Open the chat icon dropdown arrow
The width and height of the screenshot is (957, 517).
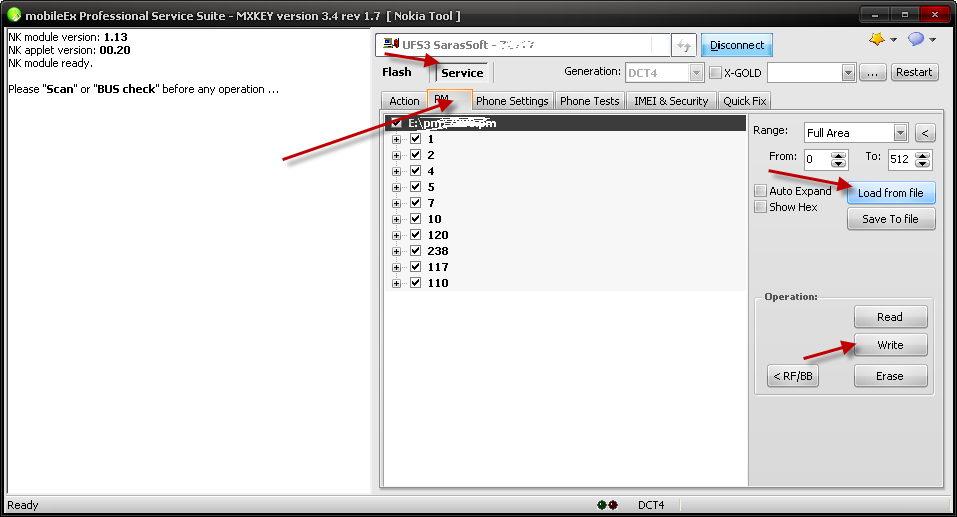(933, 40)
